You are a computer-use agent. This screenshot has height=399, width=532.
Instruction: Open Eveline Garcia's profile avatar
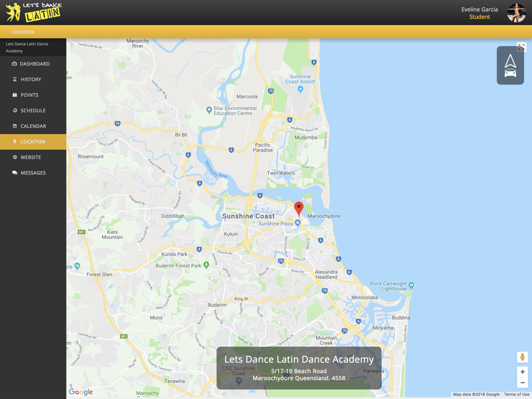pyautogui.click(x=516, y=13)
